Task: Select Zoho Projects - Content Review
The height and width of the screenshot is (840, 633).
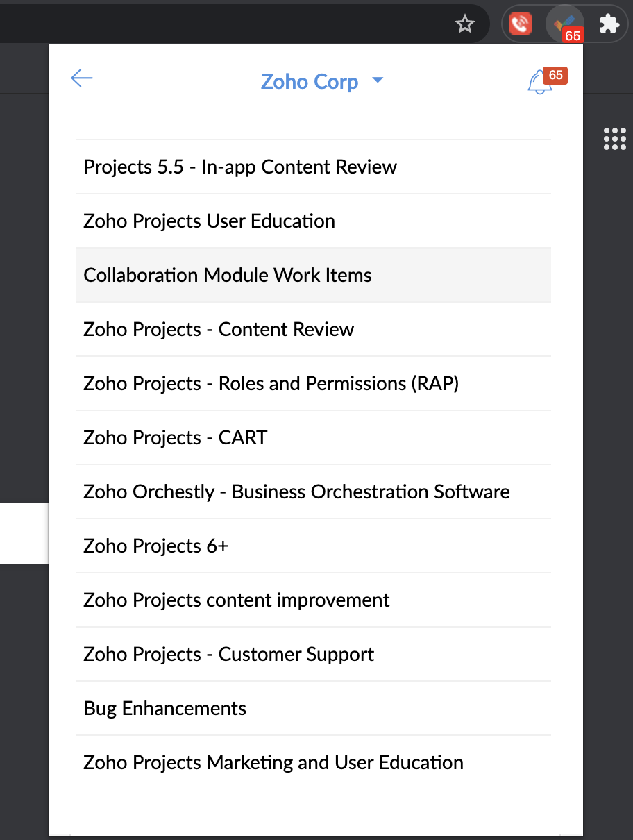Action: click(314, 329)
